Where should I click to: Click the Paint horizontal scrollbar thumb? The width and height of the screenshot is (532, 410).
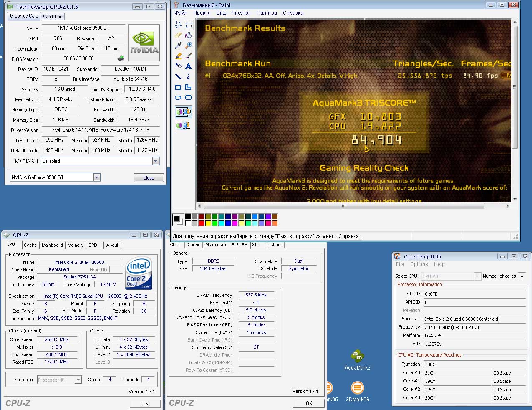coord(343,206)
